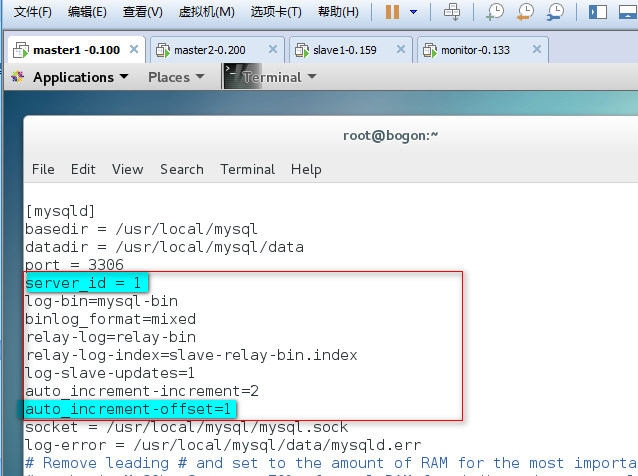The image size is (638, 476).
Task: Open the 虚拟机(M) menu
Action: point(206,12)
